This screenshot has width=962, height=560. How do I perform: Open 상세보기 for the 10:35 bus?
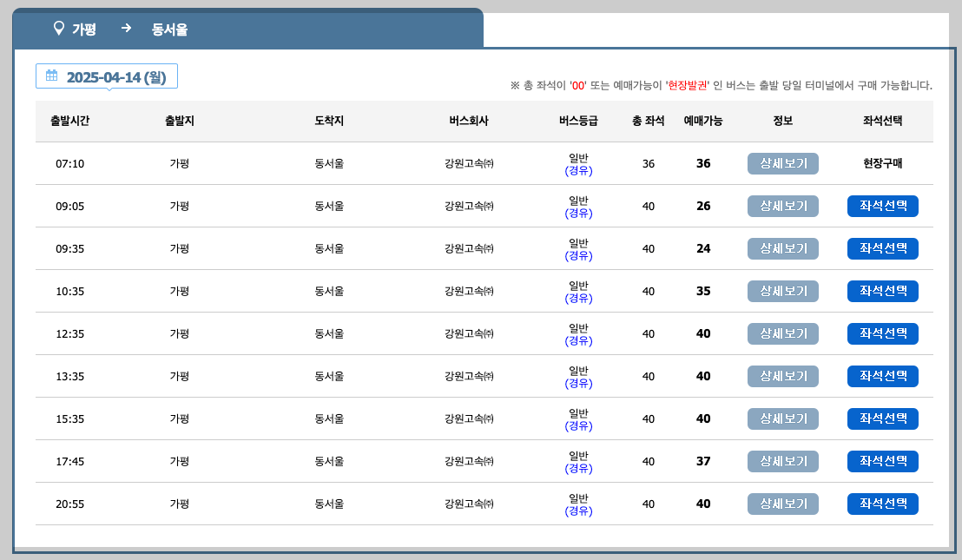[782, 291]
